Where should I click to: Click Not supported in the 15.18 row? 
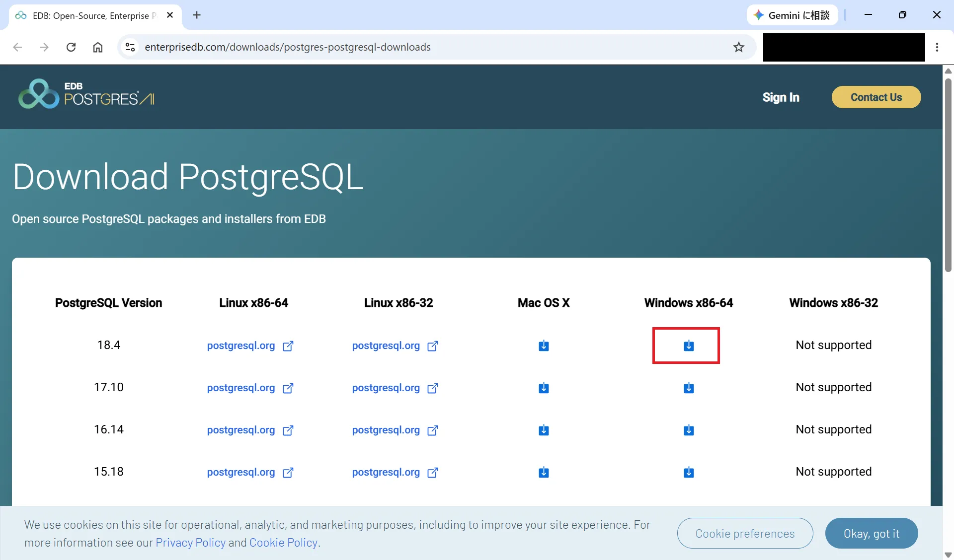(834, 472)
